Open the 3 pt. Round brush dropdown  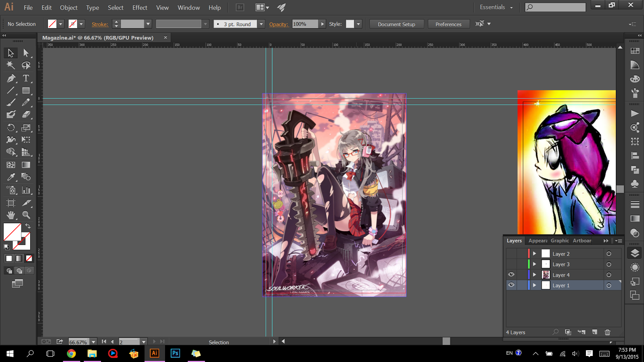[x=261, y=24]
